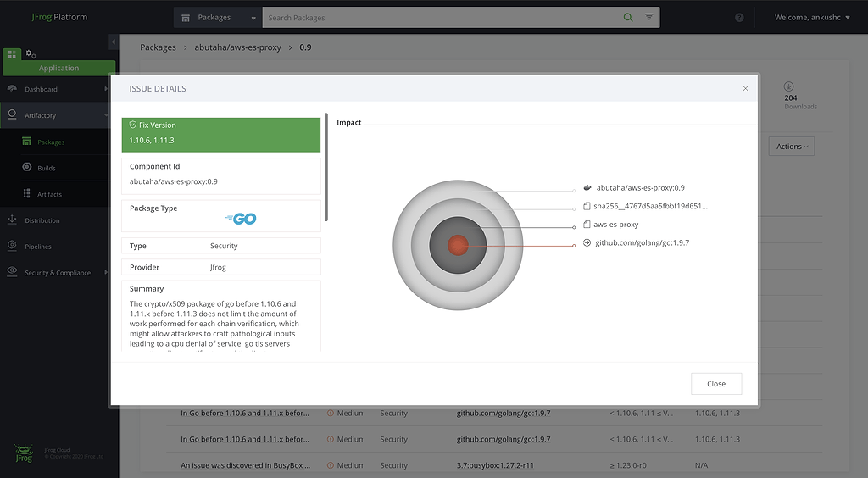Click the Type value Security in details

click(224, 246)
